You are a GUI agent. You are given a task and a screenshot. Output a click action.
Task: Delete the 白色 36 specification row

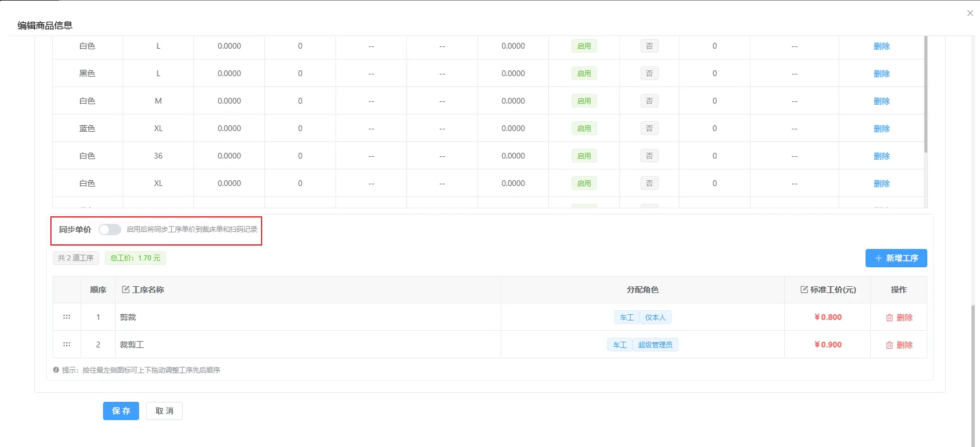882,156
